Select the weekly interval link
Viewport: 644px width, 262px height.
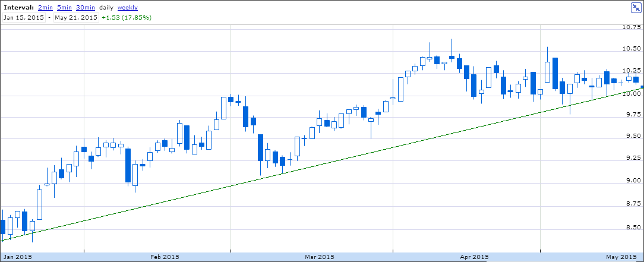point(128,7)
